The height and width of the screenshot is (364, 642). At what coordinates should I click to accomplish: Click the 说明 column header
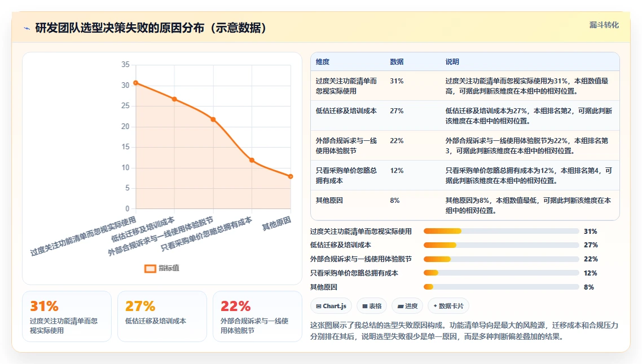pos(452,62)
